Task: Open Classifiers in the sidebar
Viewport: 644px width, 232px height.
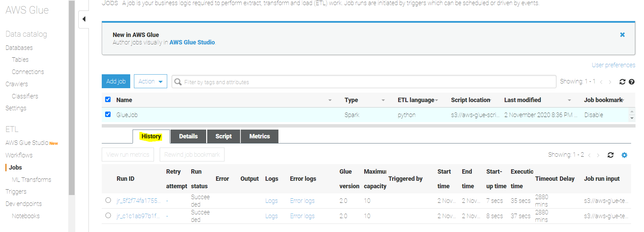Action: tap(25, 96)
